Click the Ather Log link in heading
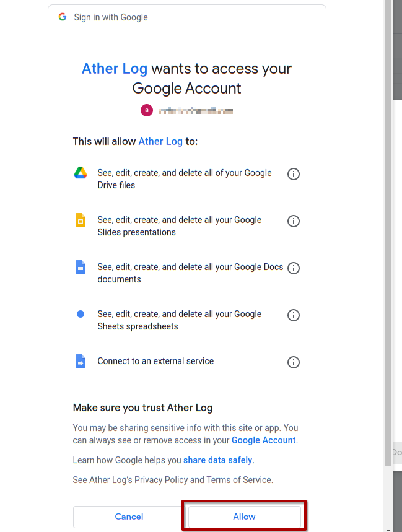402x532 pixels. (115, 69)
